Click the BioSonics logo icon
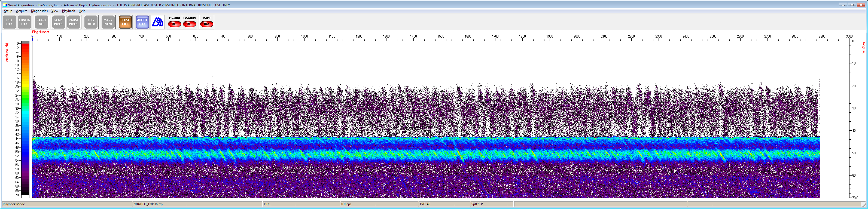Viewport: 868px width, 209px height. coord(157,22)
